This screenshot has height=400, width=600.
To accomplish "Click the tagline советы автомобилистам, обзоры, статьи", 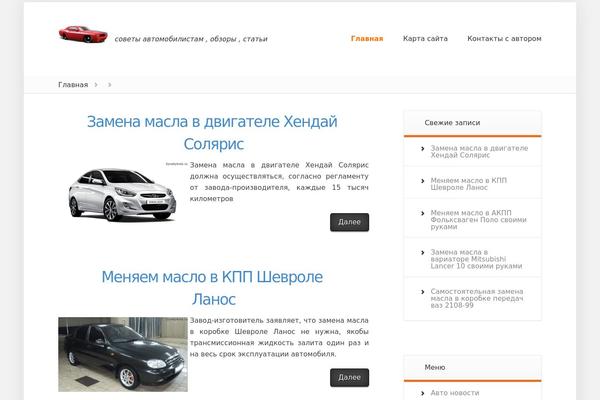I will point(191,39).
